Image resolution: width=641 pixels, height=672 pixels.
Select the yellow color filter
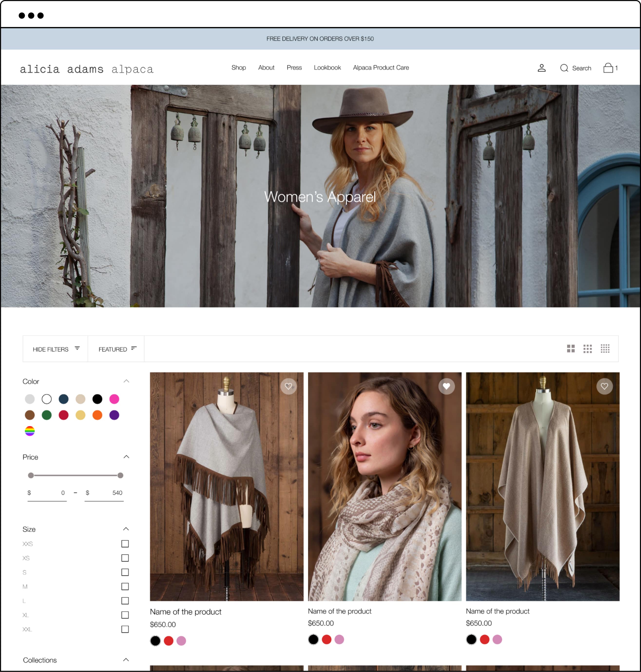(80, 415)
